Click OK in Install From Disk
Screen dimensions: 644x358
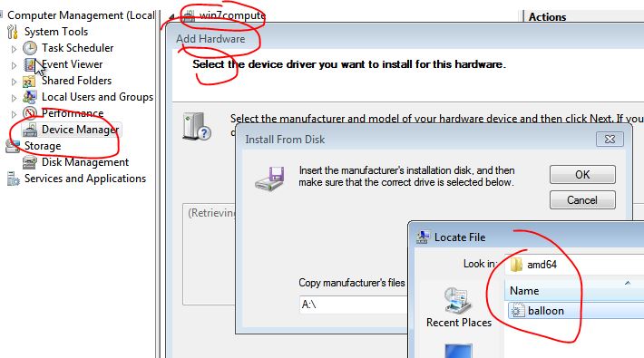pyautogui.click(x=582, y=175)
